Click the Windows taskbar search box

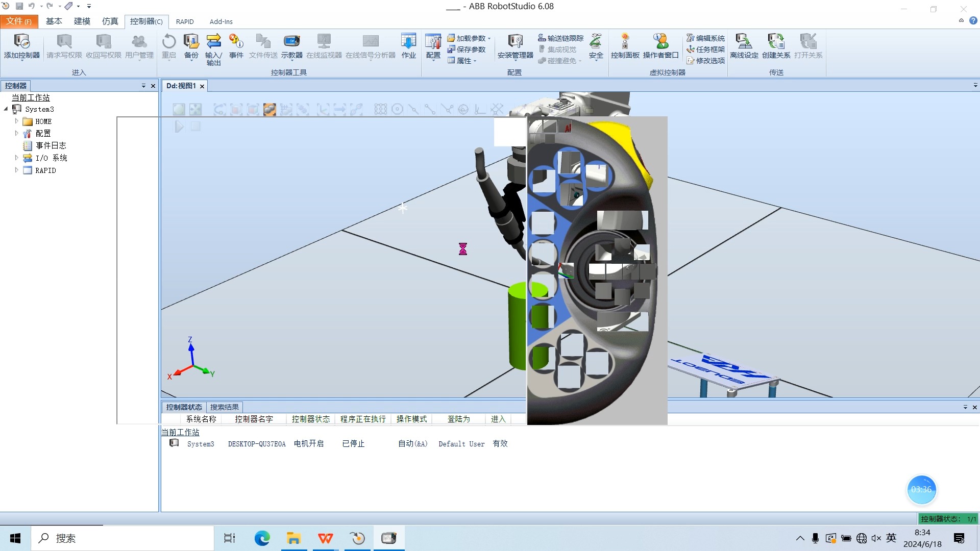click(122, 538)
